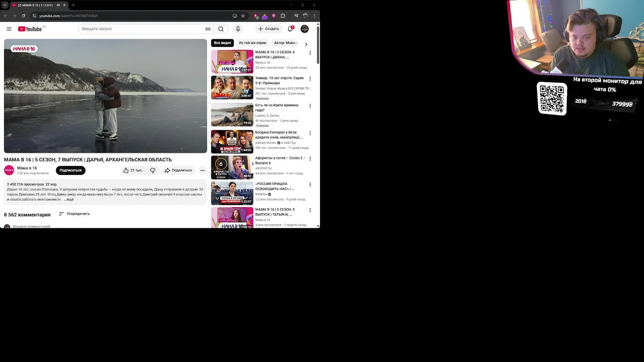Reload the page in the browser
The width and height of the screenshot is (644, 362).
point(23,16)
